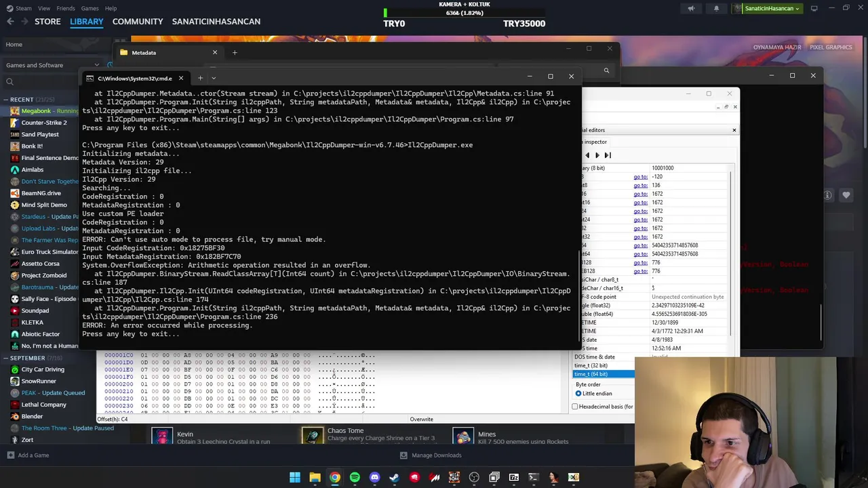Close the Metadata tab
This screenshot has width=868, height=488.
215,52
